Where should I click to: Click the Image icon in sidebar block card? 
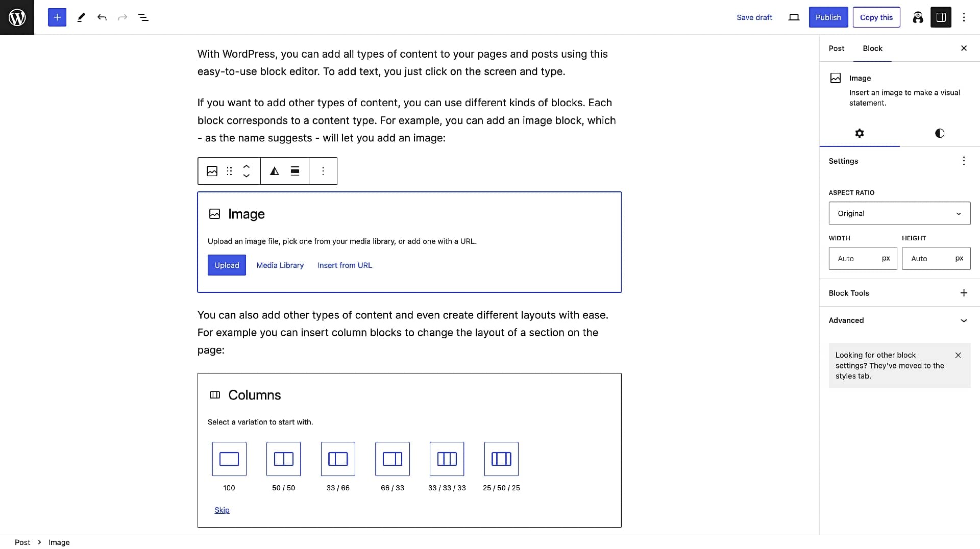pos(836,78)
